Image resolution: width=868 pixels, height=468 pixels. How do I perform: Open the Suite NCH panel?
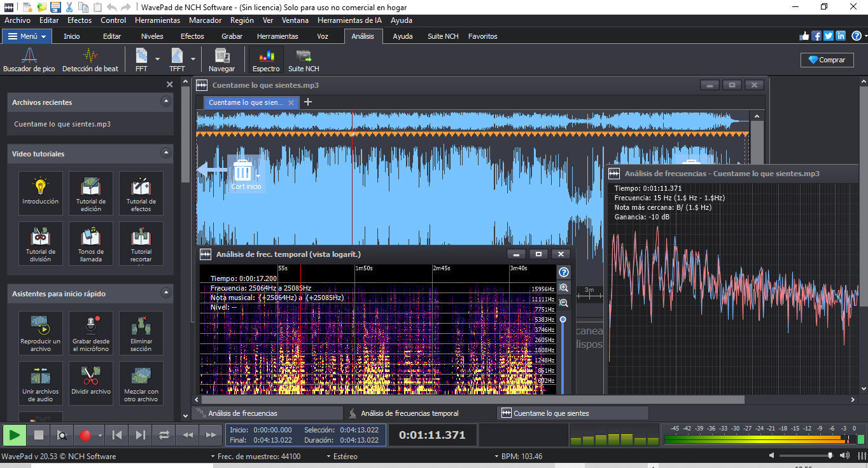[x=304, y=59]
